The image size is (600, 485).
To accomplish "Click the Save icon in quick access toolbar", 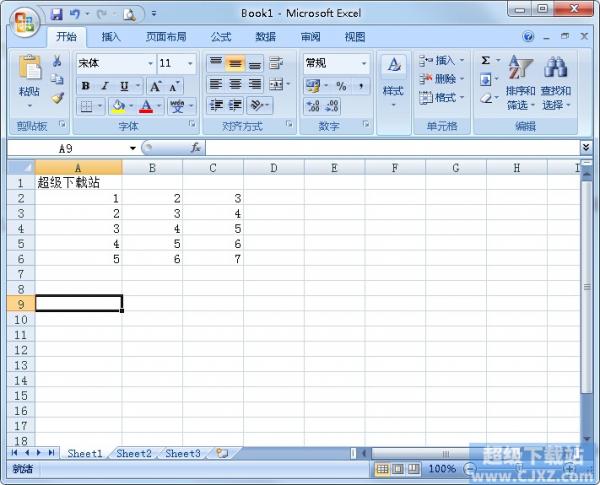I will 56,14.
